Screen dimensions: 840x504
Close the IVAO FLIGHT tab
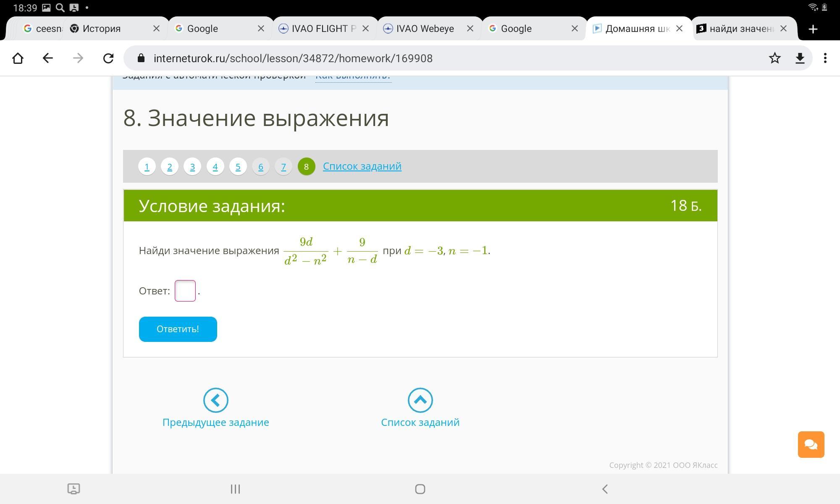365,29
